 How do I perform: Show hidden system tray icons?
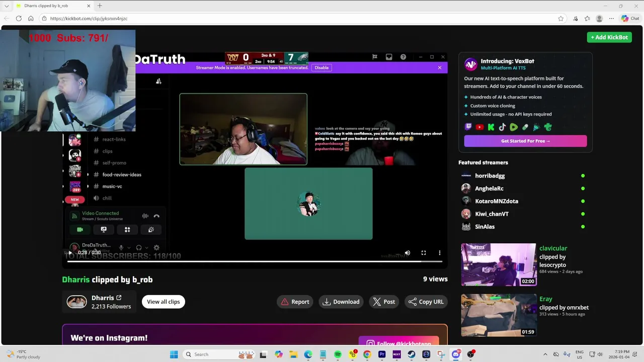coord(545,354)
